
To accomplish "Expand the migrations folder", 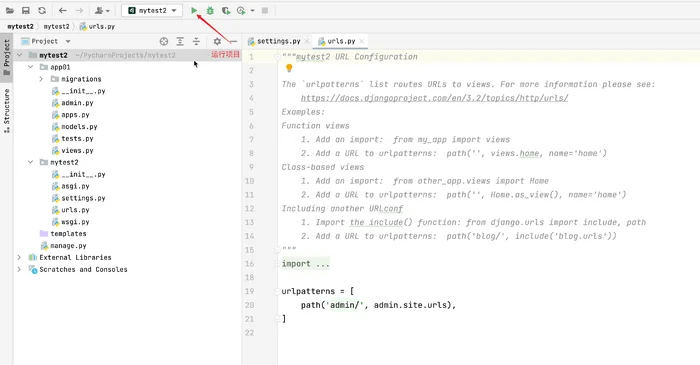I will (x=42, y=79).
